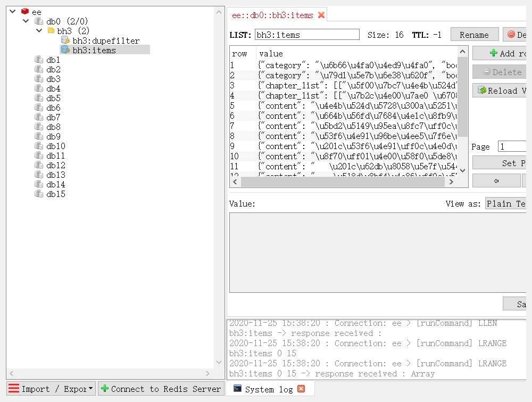Click the Page number input field
Image resolution: width=532 pixels, height=402 pixels.
click(x=512, y=146)
